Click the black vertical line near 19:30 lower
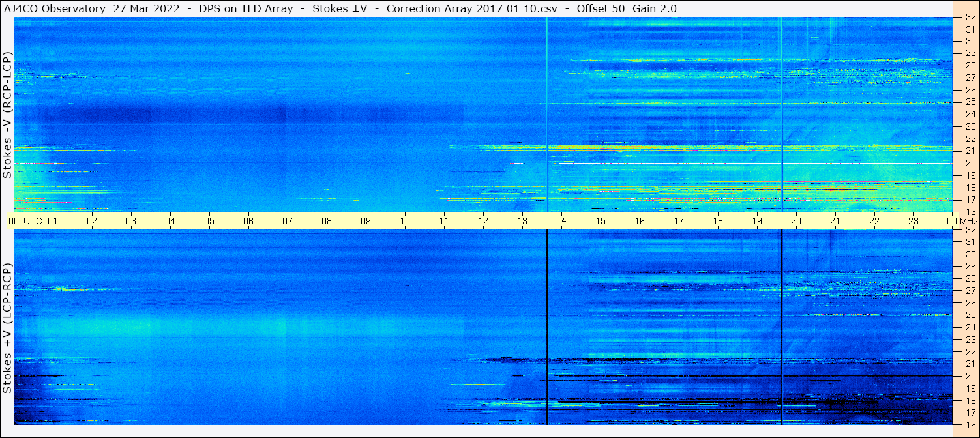 [x=780, y=327]
